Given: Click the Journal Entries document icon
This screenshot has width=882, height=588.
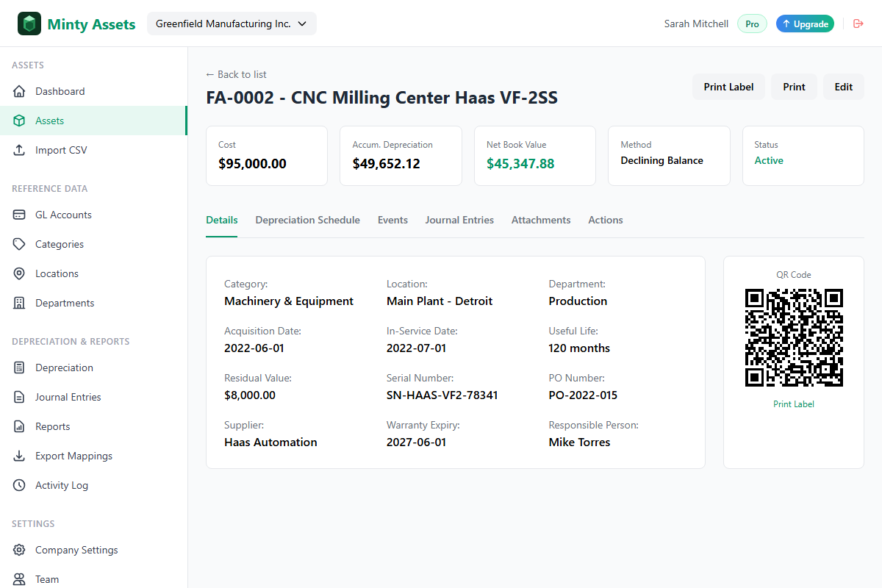Looking at the screenshot, I should click(x=20, y=397).
